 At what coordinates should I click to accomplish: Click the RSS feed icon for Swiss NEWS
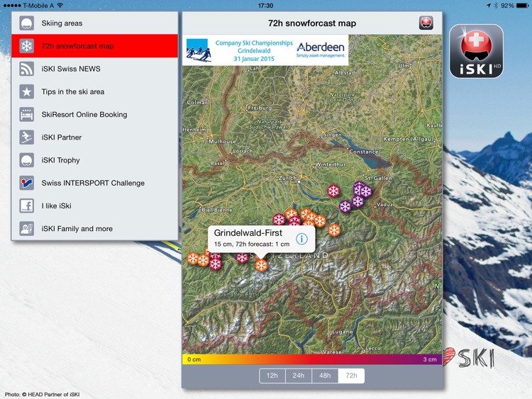(x=26, y=69)
